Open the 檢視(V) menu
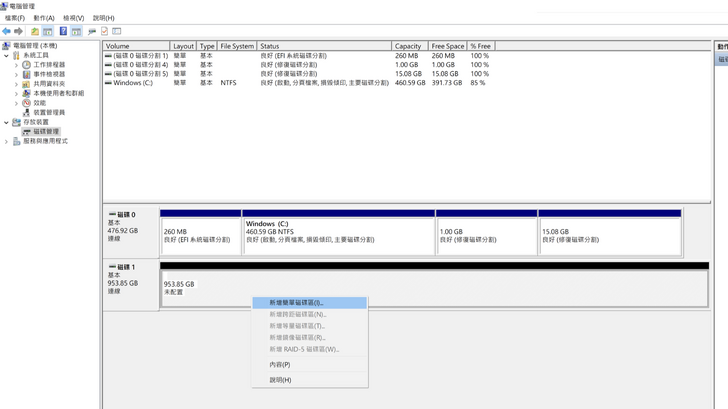 coord(73,18)
